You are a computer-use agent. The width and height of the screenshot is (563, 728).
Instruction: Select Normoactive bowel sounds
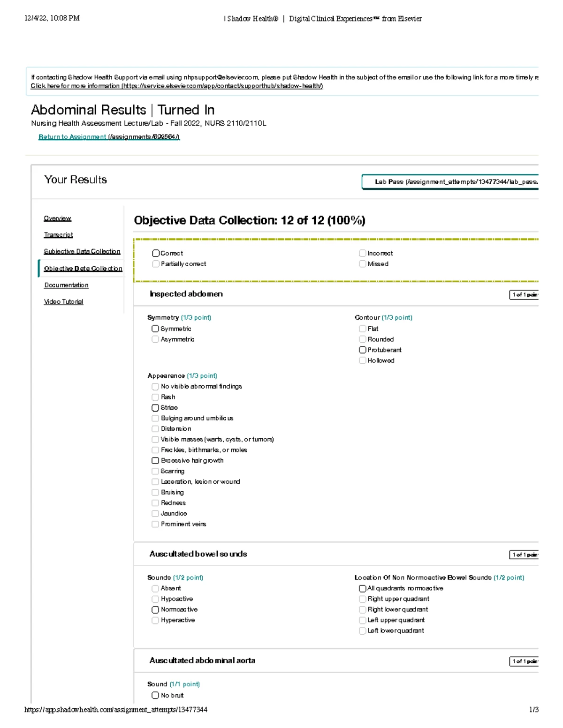click(155, 609)
